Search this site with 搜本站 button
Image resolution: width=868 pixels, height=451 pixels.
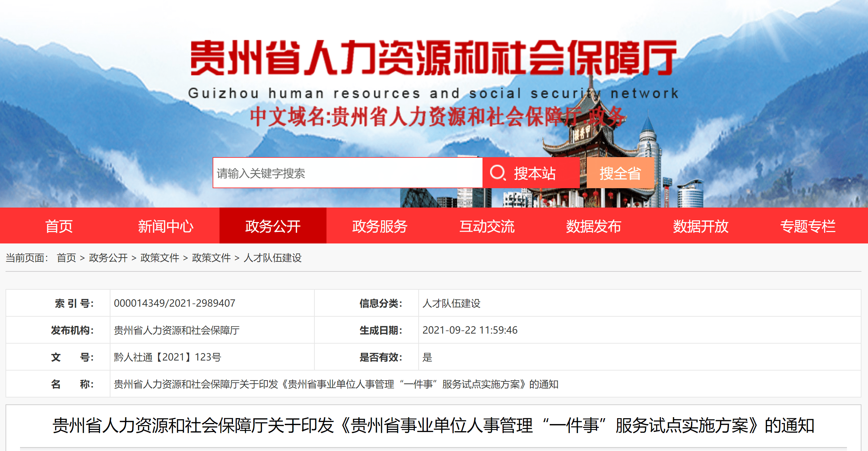pos(531,173)
